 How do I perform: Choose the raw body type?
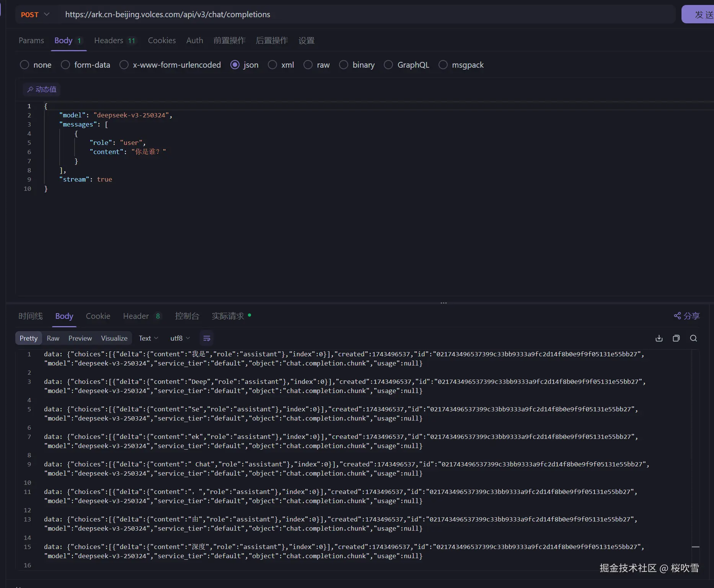coord(316,65)
